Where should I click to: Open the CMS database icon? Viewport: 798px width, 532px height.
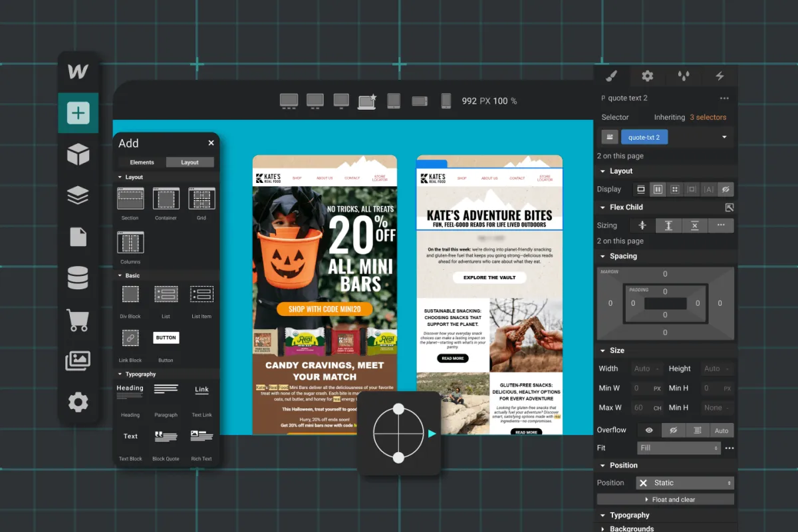[78, 278]
